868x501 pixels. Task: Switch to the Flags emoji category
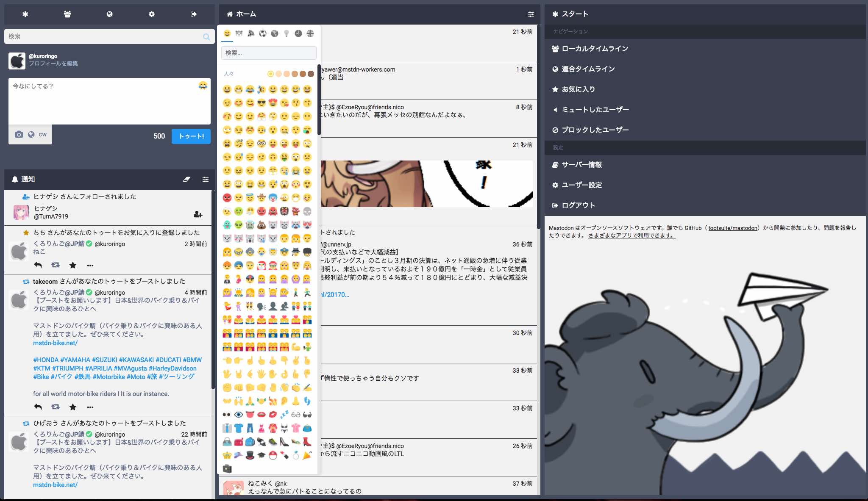pyautogui.click(x=310, y=34)
